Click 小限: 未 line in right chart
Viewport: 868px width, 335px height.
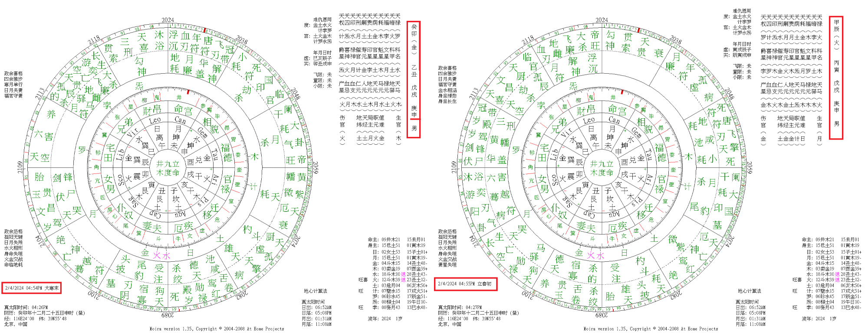point(742,77)
